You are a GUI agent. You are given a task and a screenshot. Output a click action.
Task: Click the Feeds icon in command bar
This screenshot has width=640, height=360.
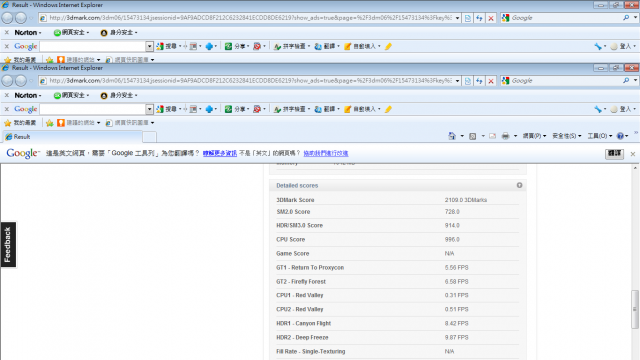[473, 136]
